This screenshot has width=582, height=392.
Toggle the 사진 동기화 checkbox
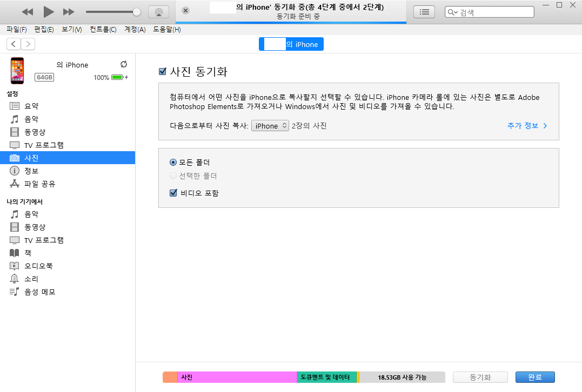click(163, 71)
